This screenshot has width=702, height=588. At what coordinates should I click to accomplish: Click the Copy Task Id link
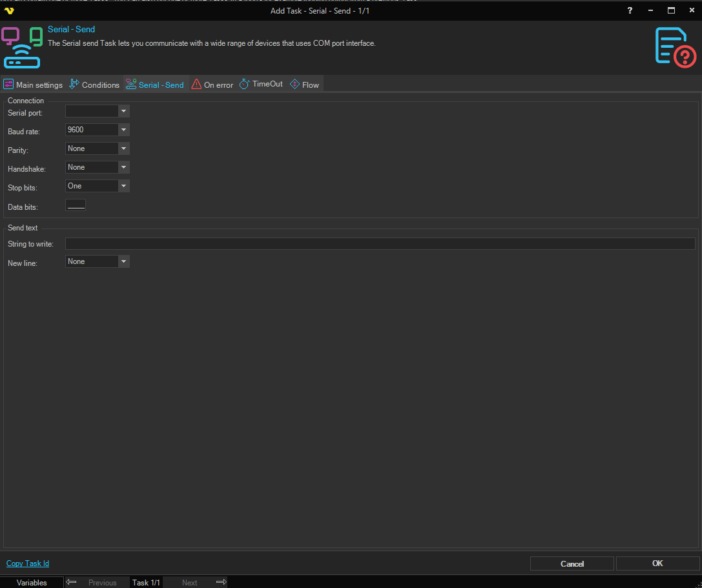point(28,563)
